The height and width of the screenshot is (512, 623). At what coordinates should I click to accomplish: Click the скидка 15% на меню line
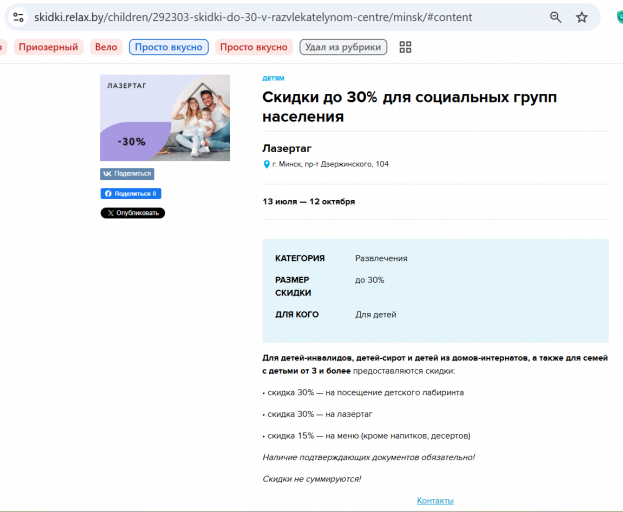pos(367,436)
